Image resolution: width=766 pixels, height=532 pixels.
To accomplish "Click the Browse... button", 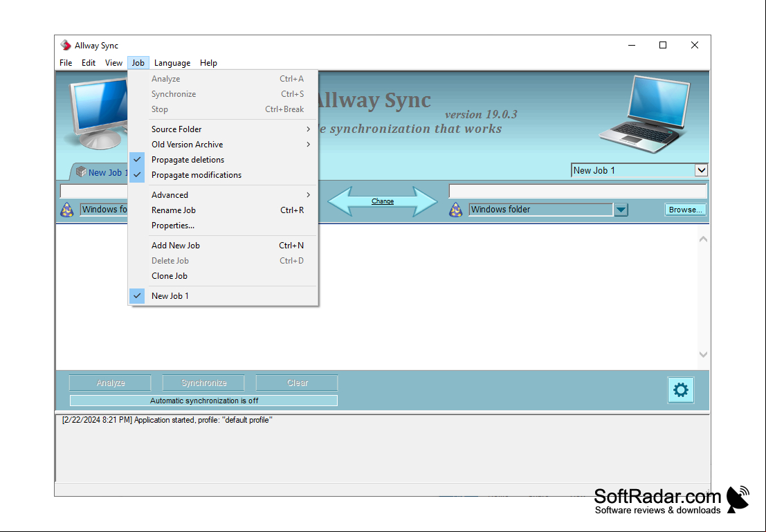I will [x=686, y=210].
